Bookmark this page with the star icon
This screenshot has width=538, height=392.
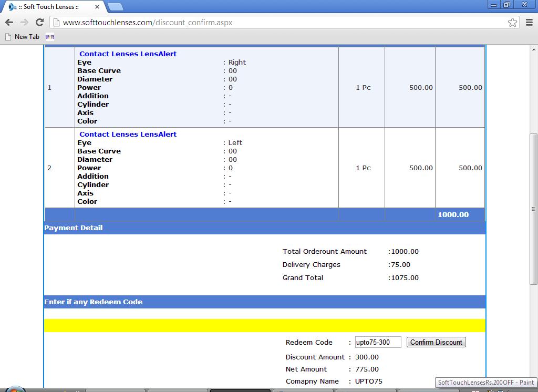click(x=512, y=22)
